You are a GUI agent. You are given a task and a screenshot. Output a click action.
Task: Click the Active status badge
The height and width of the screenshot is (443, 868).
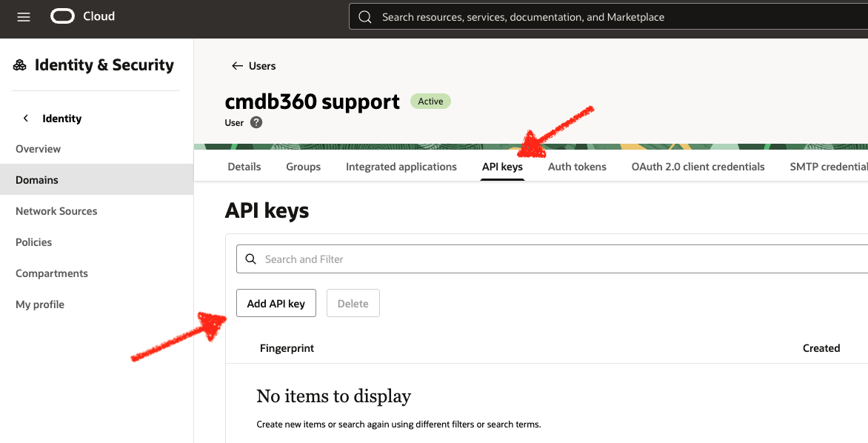431,101
